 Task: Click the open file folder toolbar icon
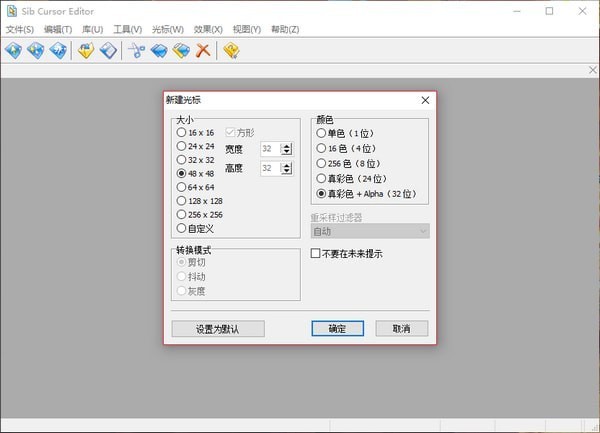[86, 50]
